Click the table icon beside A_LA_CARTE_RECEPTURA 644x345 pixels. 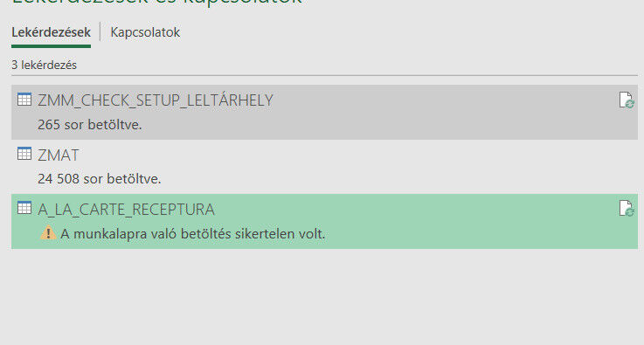tap(24, 208)
